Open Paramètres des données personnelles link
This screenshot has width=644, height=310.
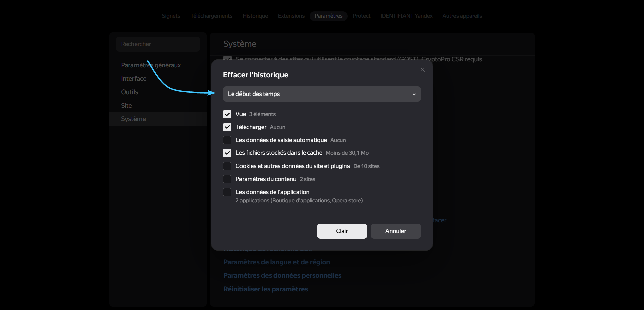tap(282, 275)
